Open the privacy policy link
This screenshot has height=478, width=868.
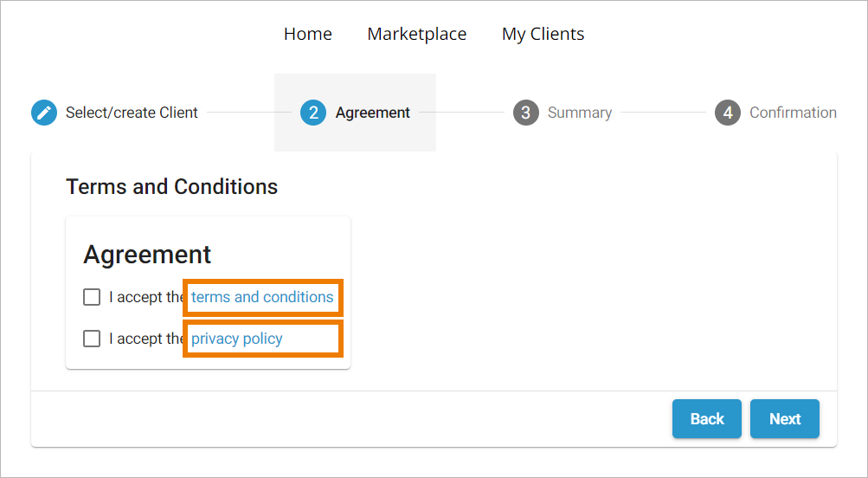coord(237,339)
